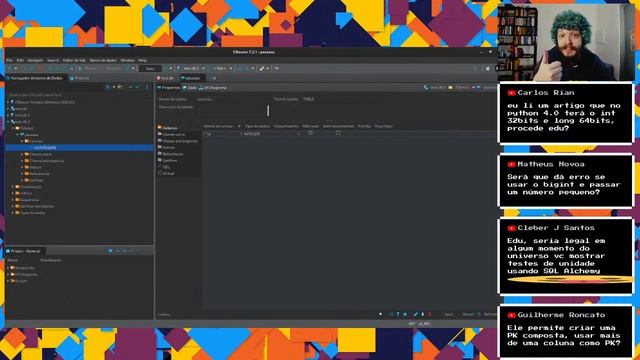Expand the Chaves estrangeiras navigator folder
Screen dimensions: 640x360
click(22, 161)
